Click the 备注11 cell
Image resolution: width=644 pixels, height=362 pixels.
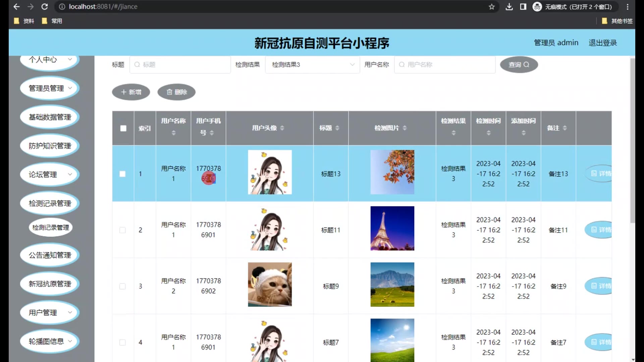pos(558,230)
